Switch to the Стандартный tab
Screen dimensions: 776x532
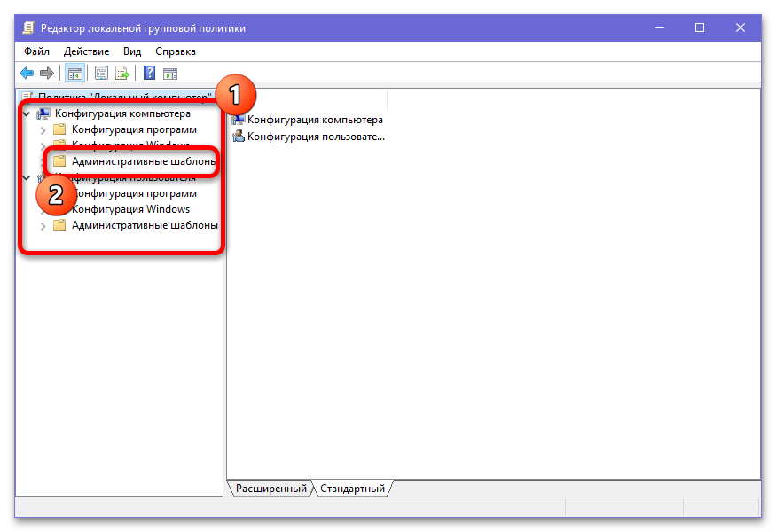[x=352, y=489]
